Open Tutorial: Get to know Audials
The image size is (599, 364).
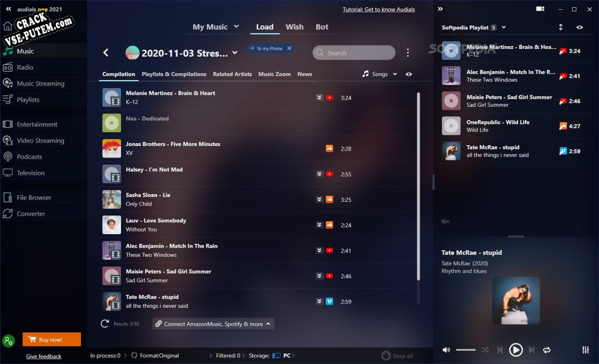click(x=379, y=9)
